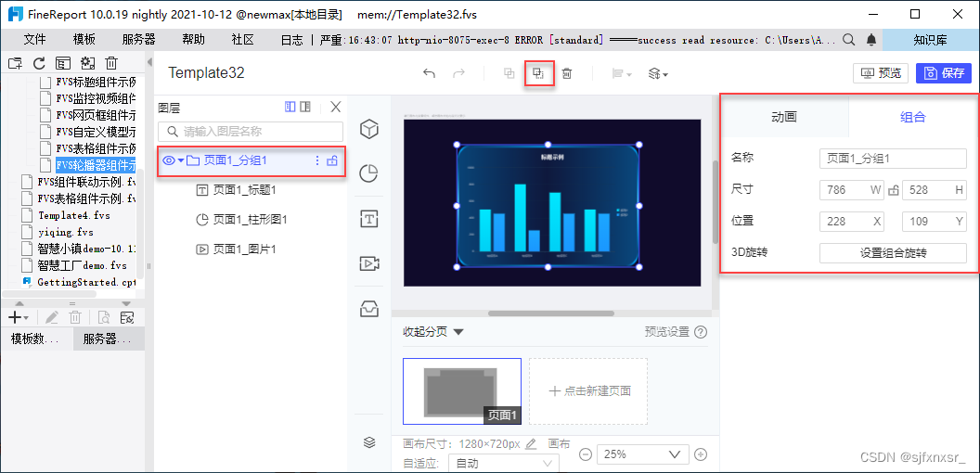Open the text component sidebar icon
This screenshot has width=980, height=473.
click(369, 219)
